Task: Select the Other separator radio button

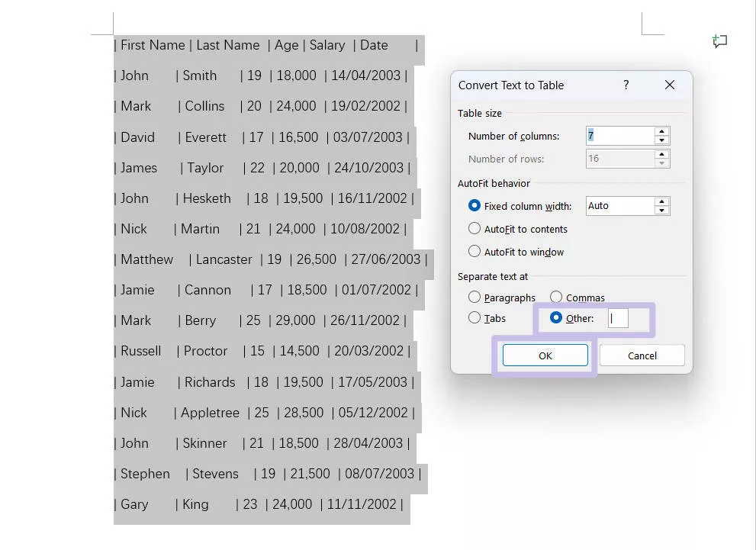Action: [x=556, y=317]
